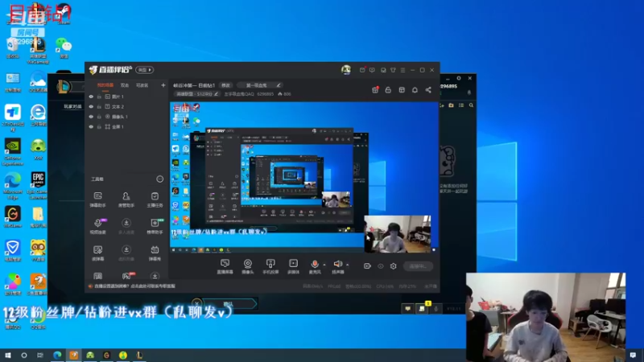Edit the game category pill with pencil
The height and width of the screenshot is (362, 644).
(196, 94)
